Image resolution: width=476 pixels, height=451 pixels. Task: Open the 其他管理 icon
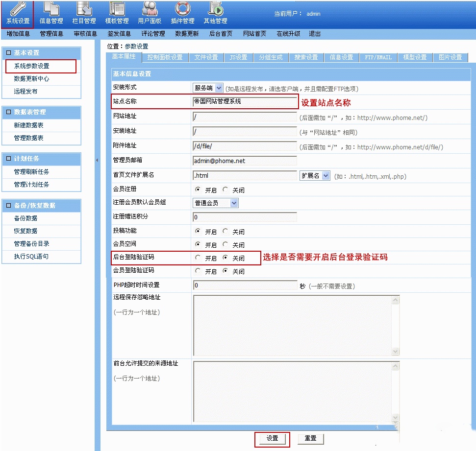coord(215,9)
